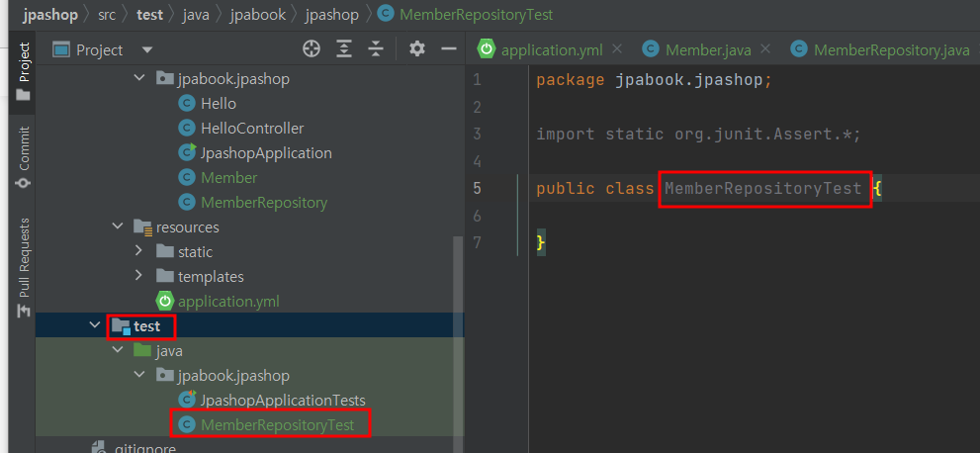This screenshot has width=980, height=453.
Task: Click the jpashop project breadcrumb
Action: click(50, 15)
